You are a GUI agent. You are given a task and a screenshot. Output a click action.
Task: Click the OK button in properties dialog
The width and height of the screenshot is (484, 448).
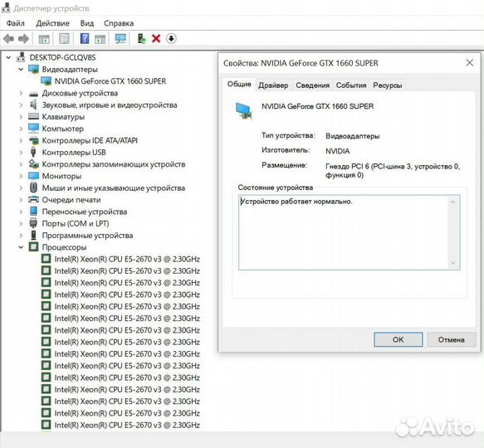(398, 339)
